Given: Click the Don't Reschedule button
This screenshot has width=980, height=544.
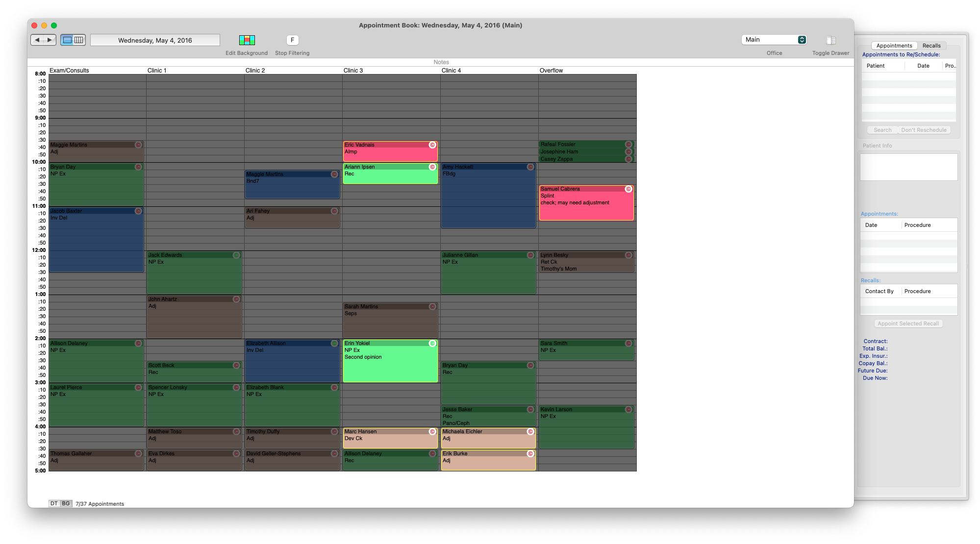Looking at the screenshot, I should pyautogui.click(x=924, y=130).
